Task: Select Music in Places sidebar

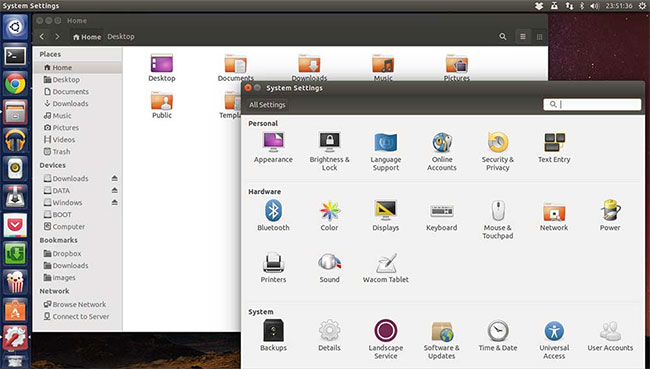Action: 78,115
